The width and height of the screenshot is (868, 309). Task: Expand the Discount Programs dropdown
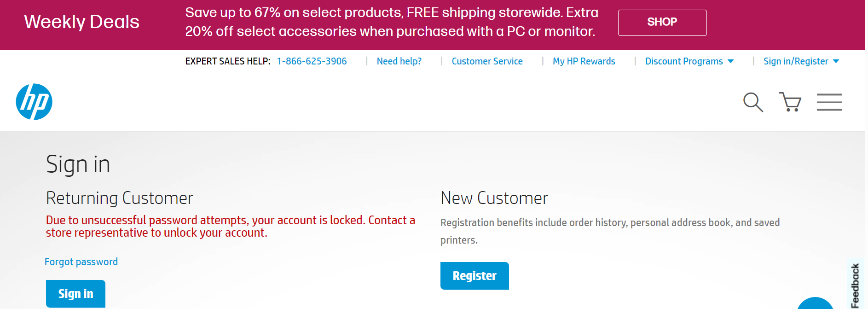point(684,61)
